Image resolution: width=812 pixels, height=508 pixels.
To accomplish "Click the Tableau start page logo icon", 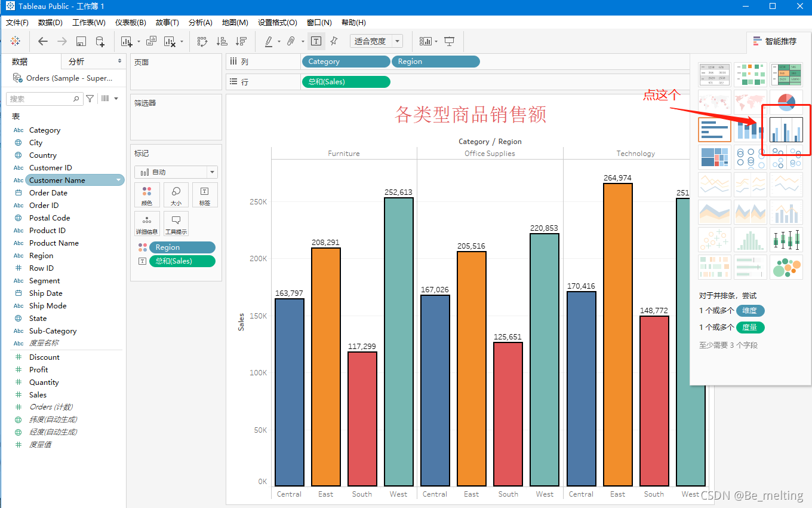I will 16,41.
